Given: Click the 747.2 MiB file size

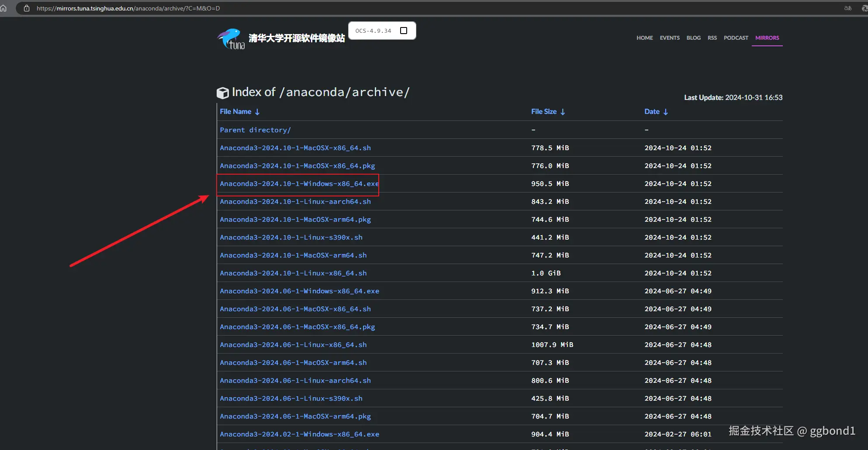Looking at the screenshot, I should [550, 255].
